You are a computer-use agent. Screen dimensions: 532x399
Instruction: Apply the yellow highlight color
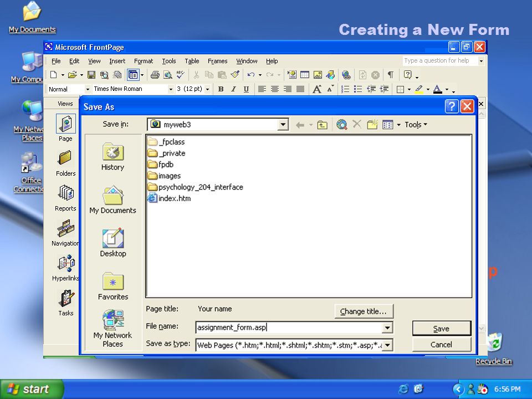[419, 89]
